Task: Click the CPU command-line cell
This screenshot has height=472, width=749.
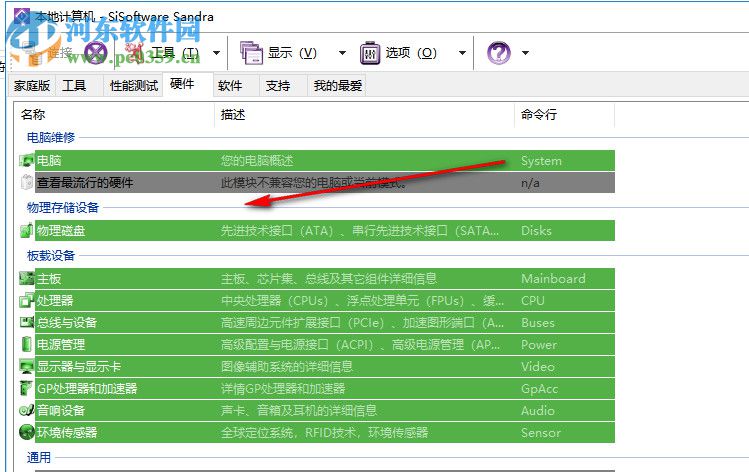Action: 533,300
